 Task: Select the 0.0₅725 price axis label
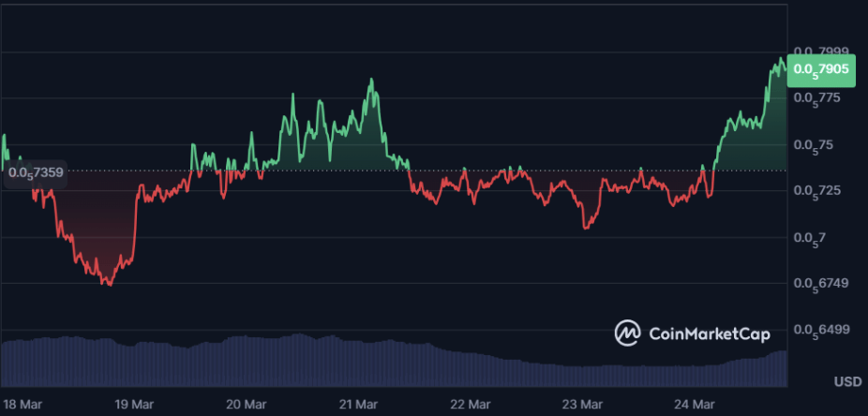(818, 191)
